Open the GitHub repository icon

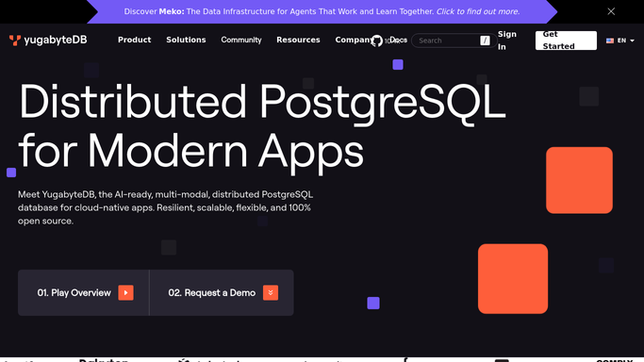[x=376, y=41]
